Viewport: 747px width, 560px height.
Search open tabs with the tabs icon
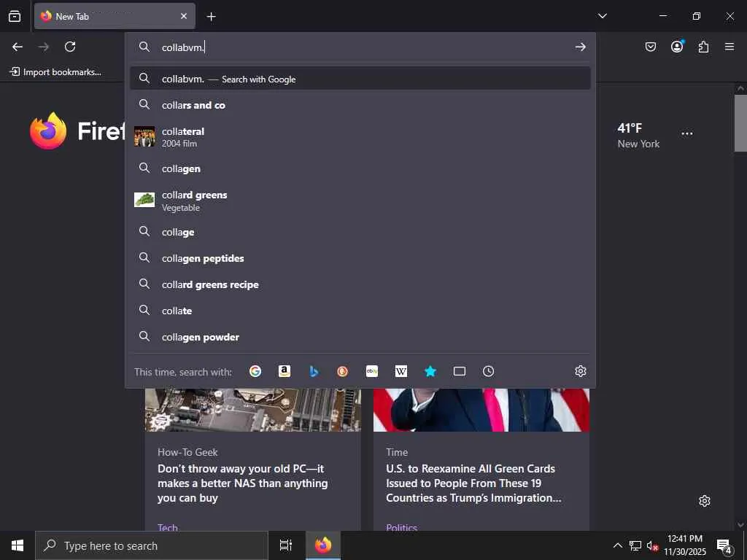point(460,371)
